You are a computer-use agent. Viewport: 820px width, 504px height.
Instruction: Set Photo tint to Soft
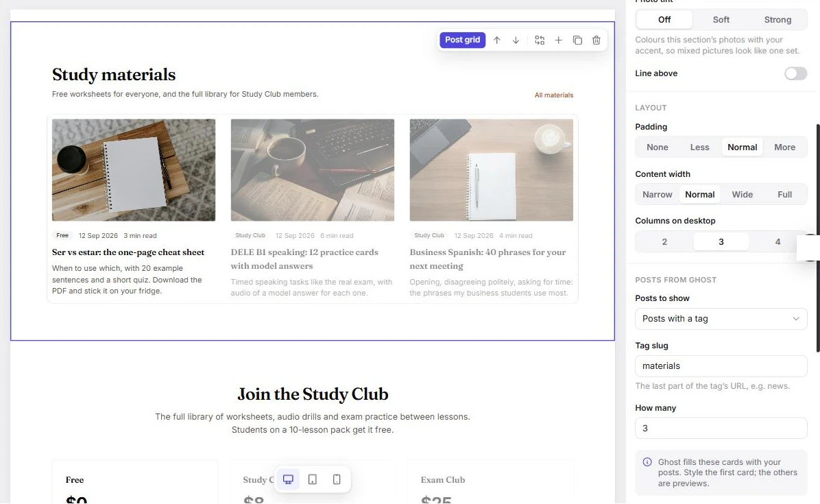pos(721,20)
